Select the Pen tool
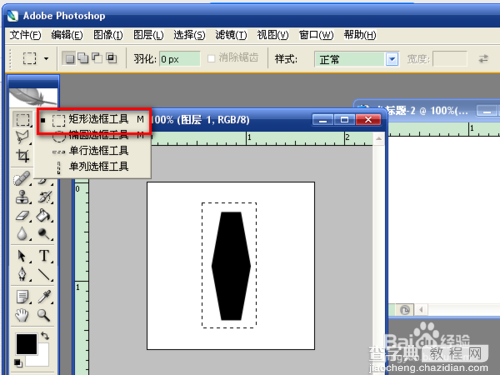Image resolution: width=500 pixels, height=375 pixels. (x=22, y=274)
